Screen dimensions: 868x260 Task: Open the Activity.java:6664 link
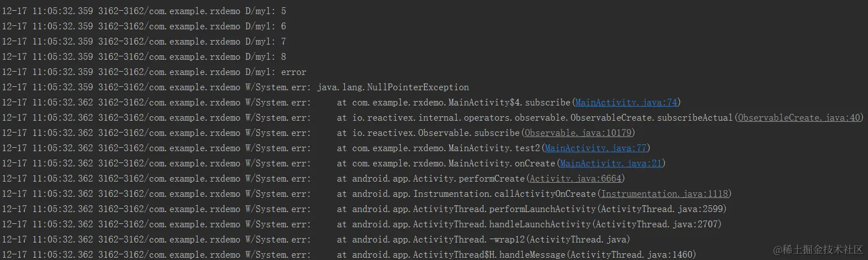[575, 179]
